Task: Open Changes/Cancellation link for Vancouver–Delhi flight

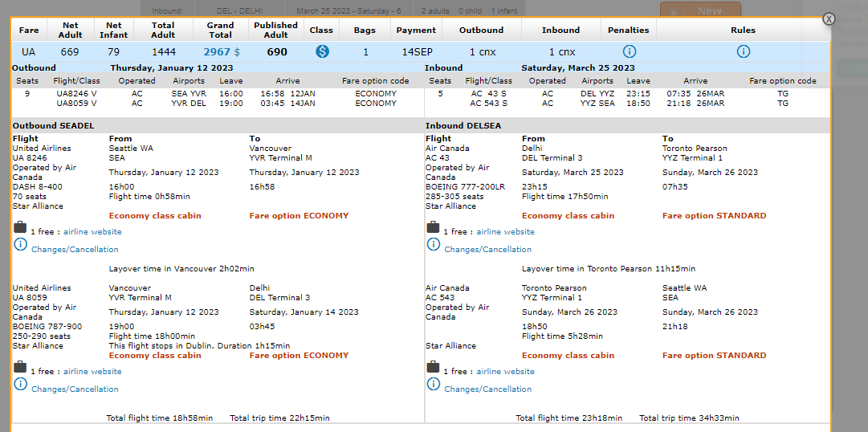Action: pos(75,389)
